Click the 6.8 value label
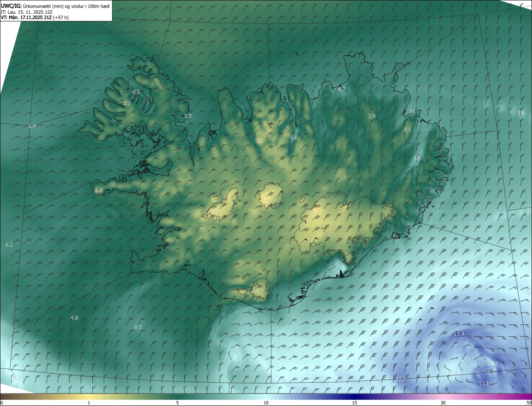Screen dimensions: 532x406 (294, 137)
